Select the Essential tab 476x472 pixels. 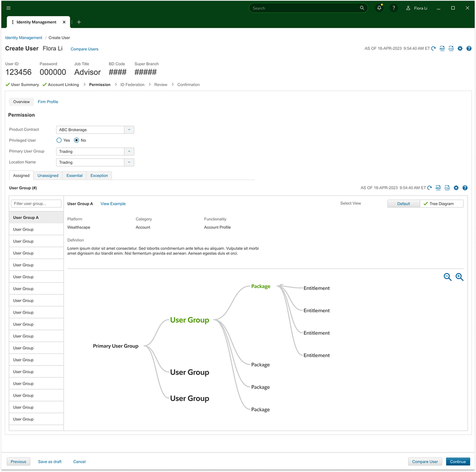pyautogui.click(x=74, y=175)
